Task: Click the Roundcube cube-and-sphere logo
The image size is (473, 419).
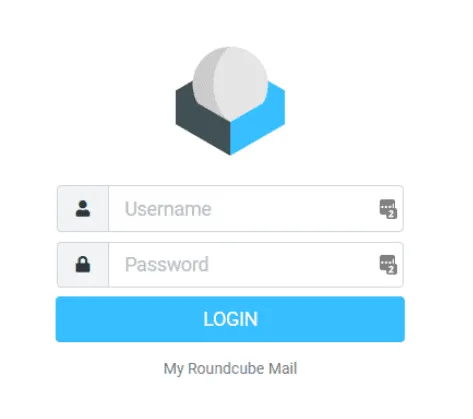Action: point(230,101)
